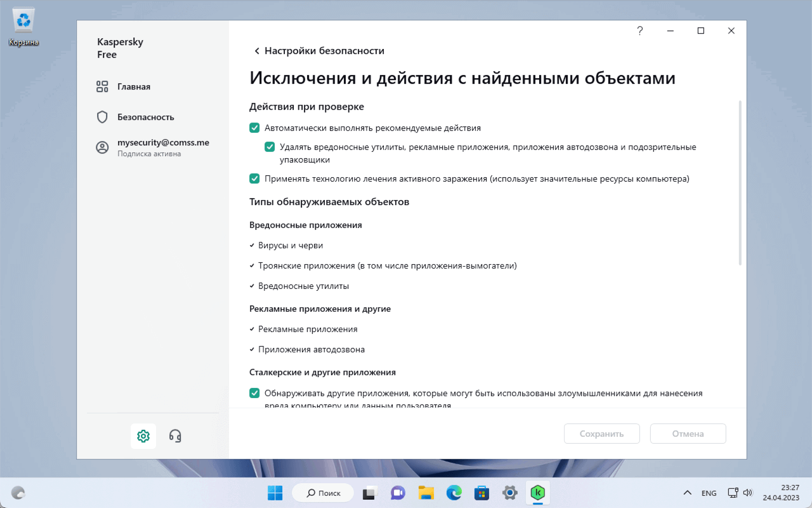Go back using the arrow chevron
The width and height of the screenshot is (812, 508).
point(257,51)
